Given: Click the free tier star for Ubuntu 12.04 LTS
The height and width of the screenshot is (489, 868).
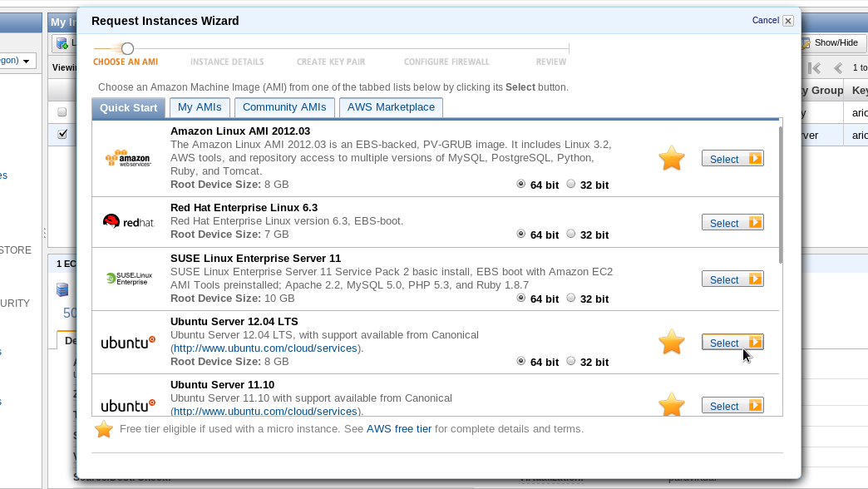Looking at the screenshot, I should pyautogui.click(x=672, y=342).
